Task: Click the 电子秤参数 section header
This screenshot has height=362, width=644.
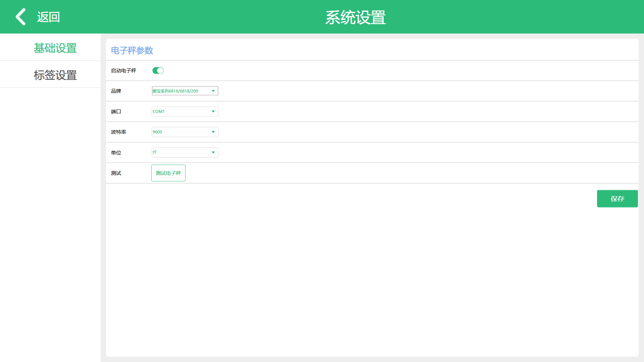Action: click(132, 50)
